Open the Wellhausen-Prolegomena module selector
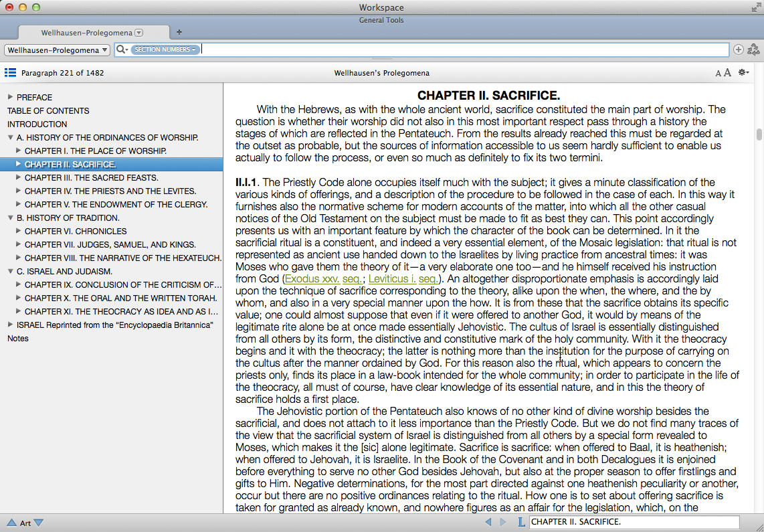Screen dimensions: 764x532 coord(57,50)
